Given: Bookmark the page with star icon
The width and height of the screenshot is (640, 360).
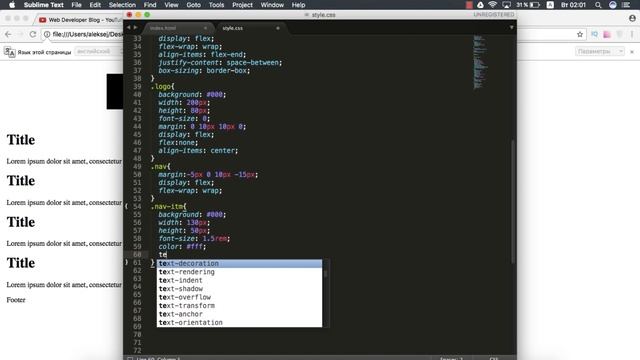Looking at the screenshot, I should (580, 35).
